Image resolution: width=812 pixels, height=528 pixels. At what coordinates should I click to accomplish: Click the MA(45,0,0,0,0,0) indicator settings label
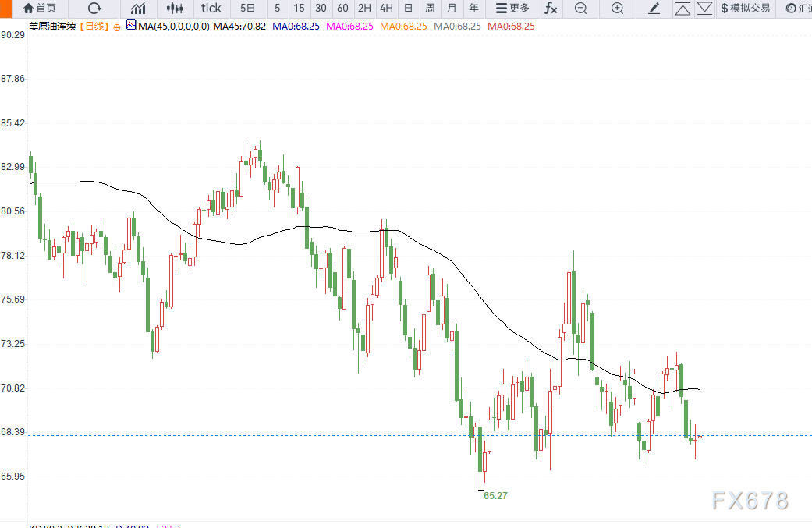coord(173,27)
